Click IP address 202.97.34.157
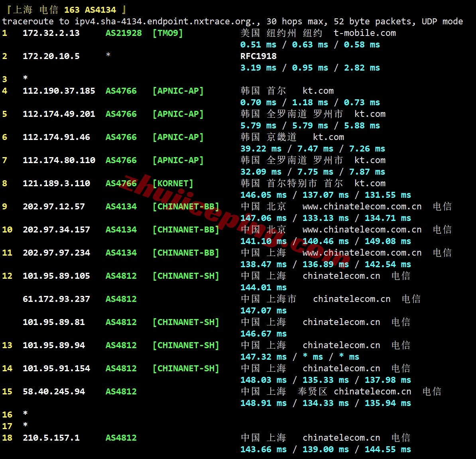Screen dimensions: 476x459 coord(56,230)
